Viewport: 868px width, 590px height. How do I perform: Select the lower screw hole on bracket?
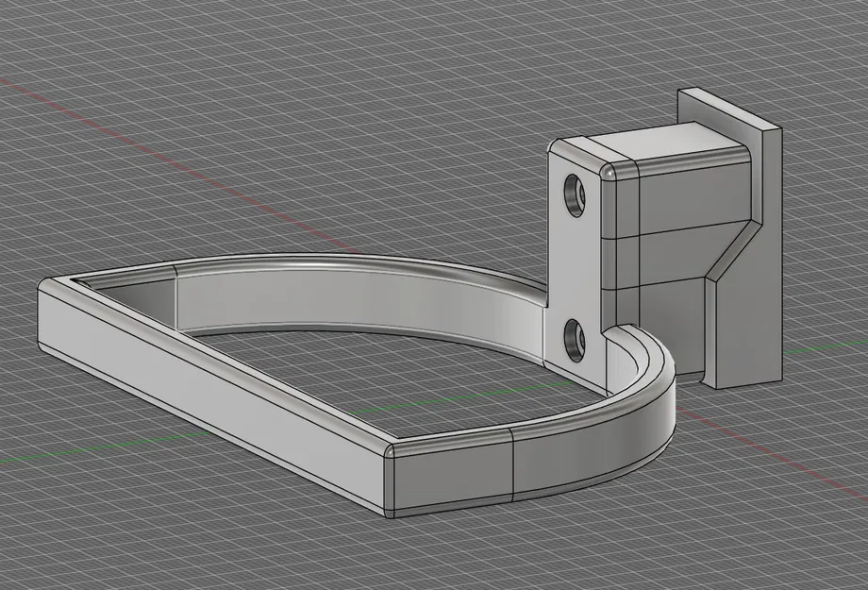point(576,342)
